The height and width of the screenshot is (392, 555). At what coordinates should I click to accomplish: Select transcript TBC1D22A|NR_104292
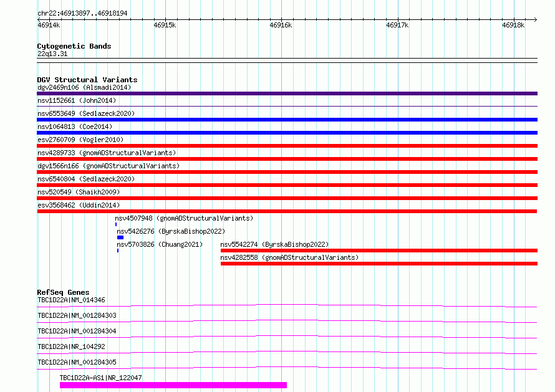click(x=71, y=347)
